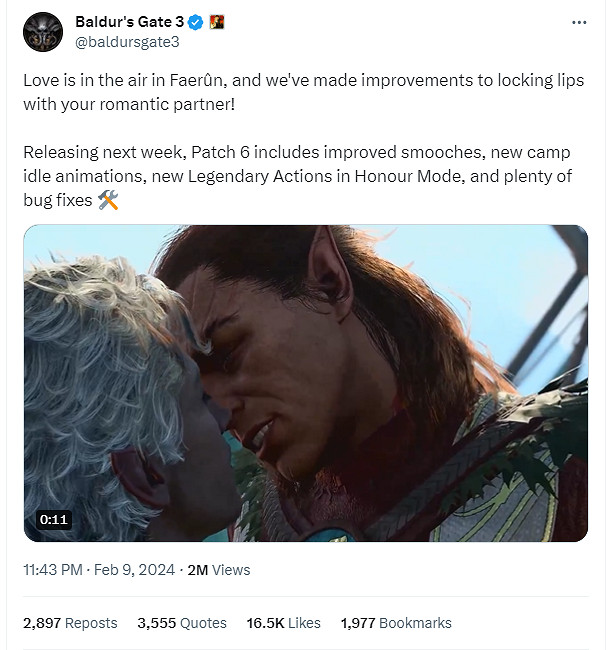The height and width of the screenshot is (650, 606).
Task: Click the "Love is in the air" paragraph
Action: click(300, 92)
